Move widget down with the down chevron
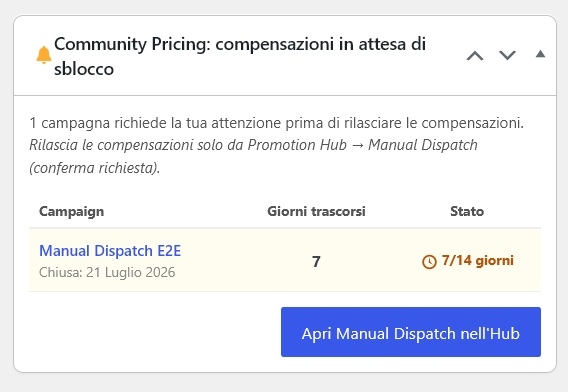568x392 pixels. pyautogui.click(x=507, y=55)
